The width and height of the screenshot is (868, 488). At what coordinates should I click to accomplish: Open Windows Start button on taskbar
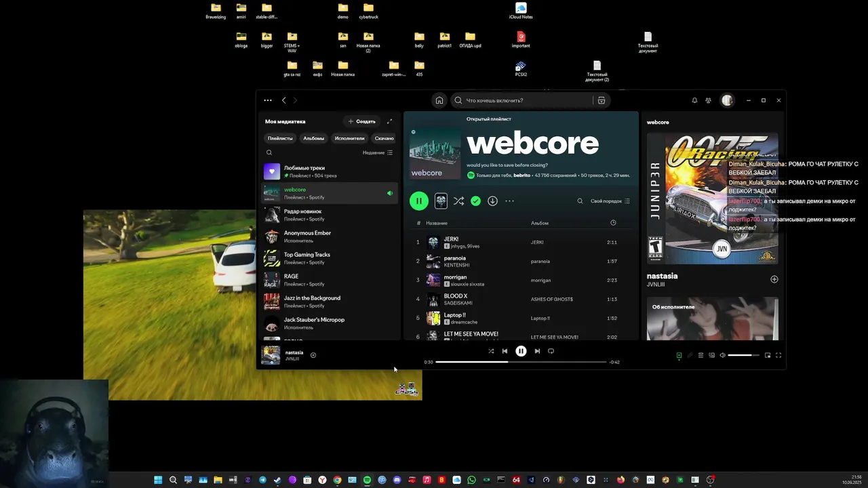point(158,480)
